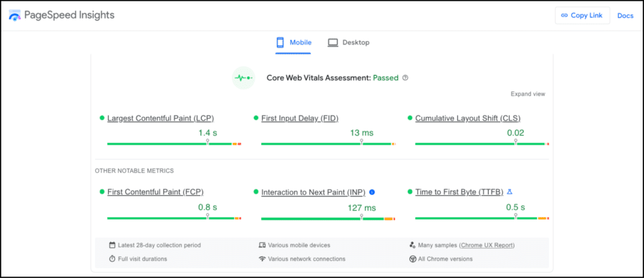Click the 1.4 s LCP value
The height and width of the screenshot is (278, 644).
click(208, 133)
